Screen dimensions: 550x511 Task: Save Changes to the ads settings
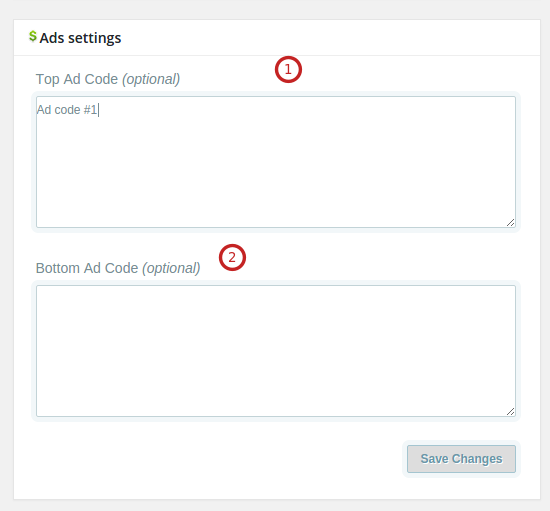(461, 459)
